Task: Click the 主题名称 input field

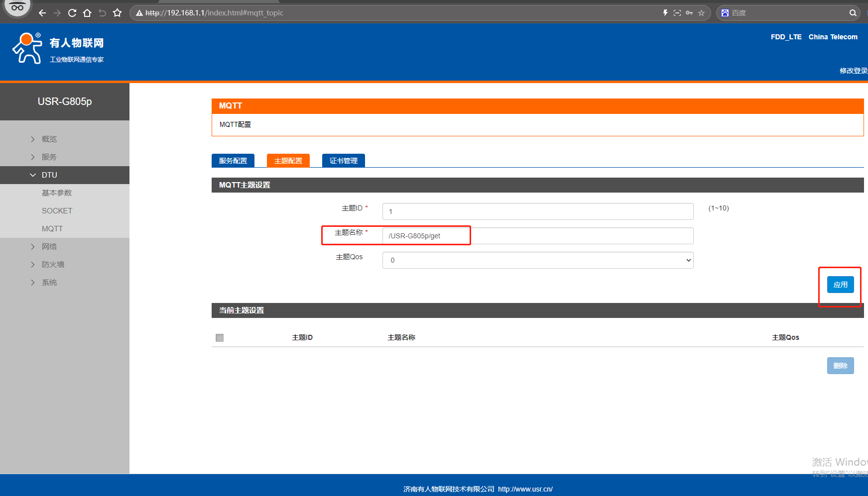Action: pos(537,236)
